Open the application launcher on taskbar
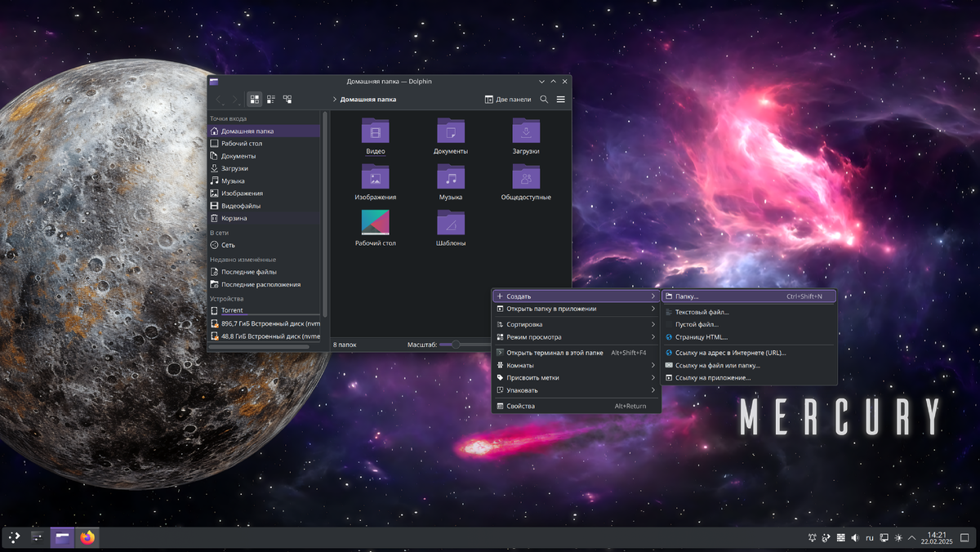Viewport: 980px width, 552px height. click(14, 537)
